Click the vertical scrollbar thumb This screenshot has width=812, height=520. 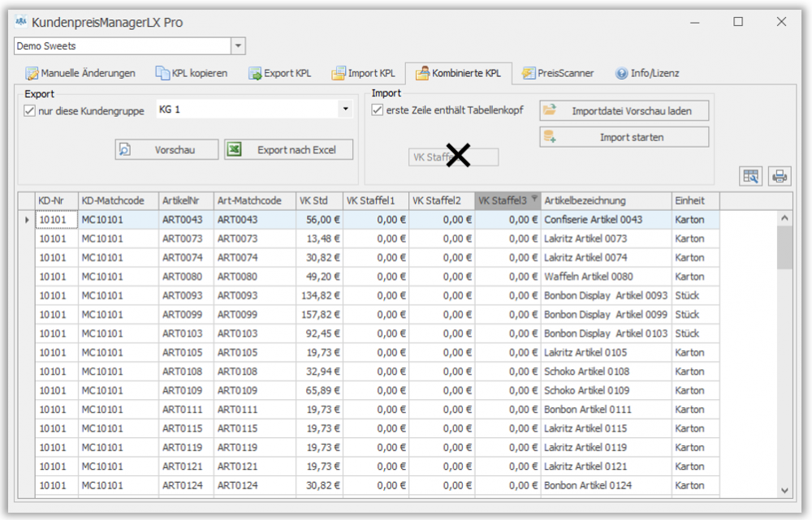pyautogui.click(x=784, y=247)
